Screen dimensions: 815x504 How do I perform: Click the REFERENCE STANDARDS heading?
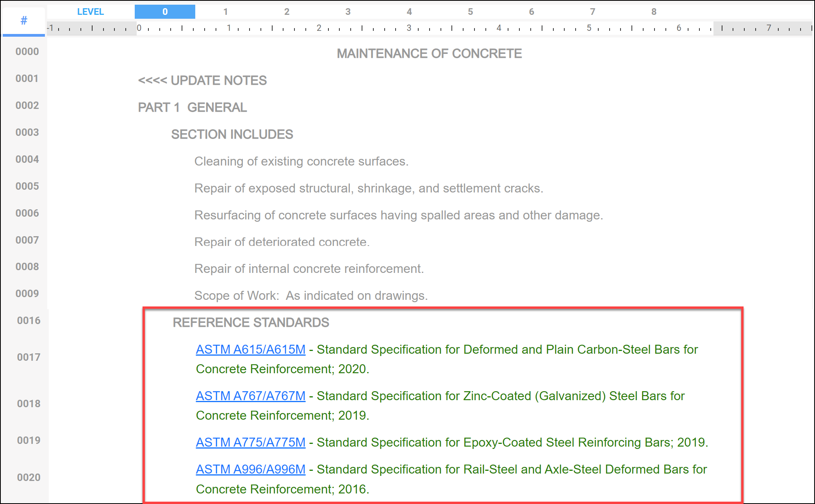click(251, 322)
